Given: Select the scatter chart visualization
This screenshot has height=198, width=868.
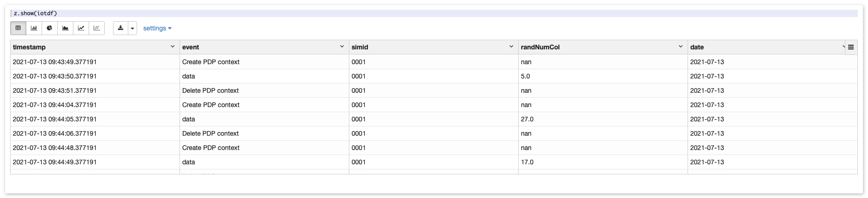Looking at the screenshot, I should [96, 28].
